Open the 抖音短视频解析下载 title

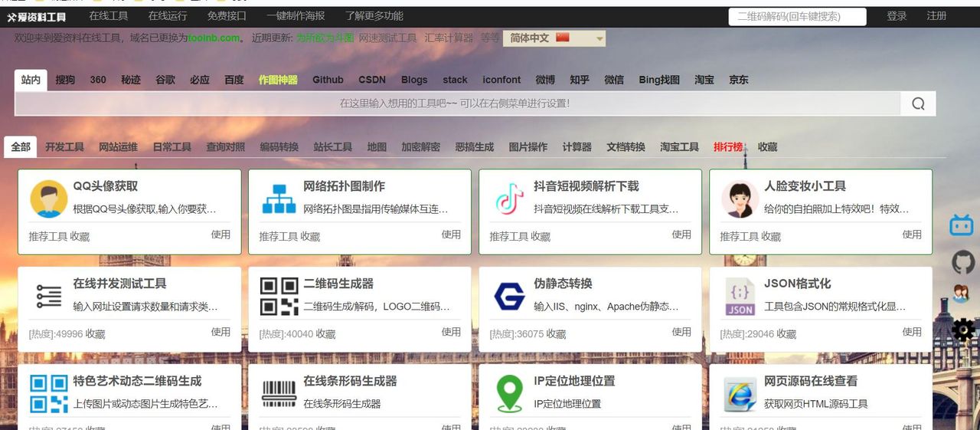586,186
